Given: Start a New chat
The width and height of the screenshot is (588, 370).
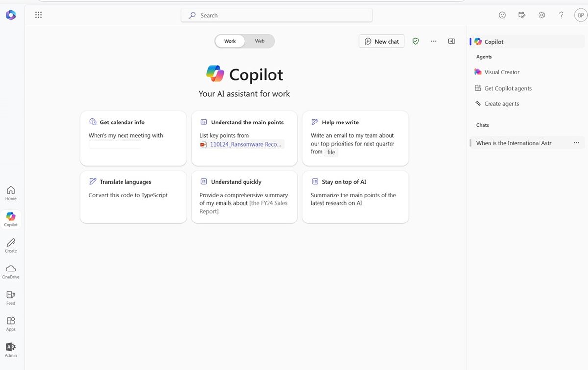Looking at the screenshot, I should coord(382,41).
